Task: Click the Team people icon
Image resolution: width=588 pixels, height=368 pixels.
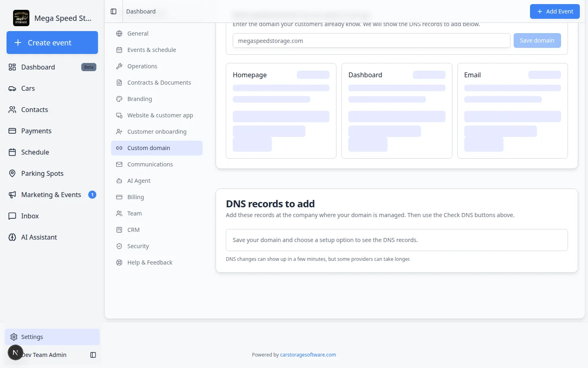Action: 119,213
